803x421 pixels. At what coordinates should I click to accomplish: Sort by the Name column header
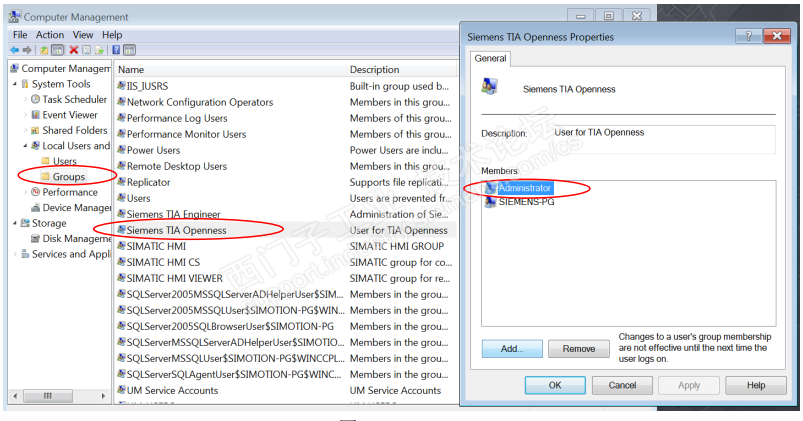pos(230,70)
